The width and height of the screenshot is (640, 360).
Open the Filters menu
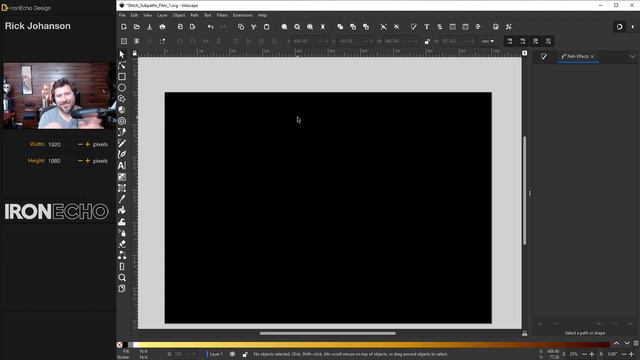[222, 15]
